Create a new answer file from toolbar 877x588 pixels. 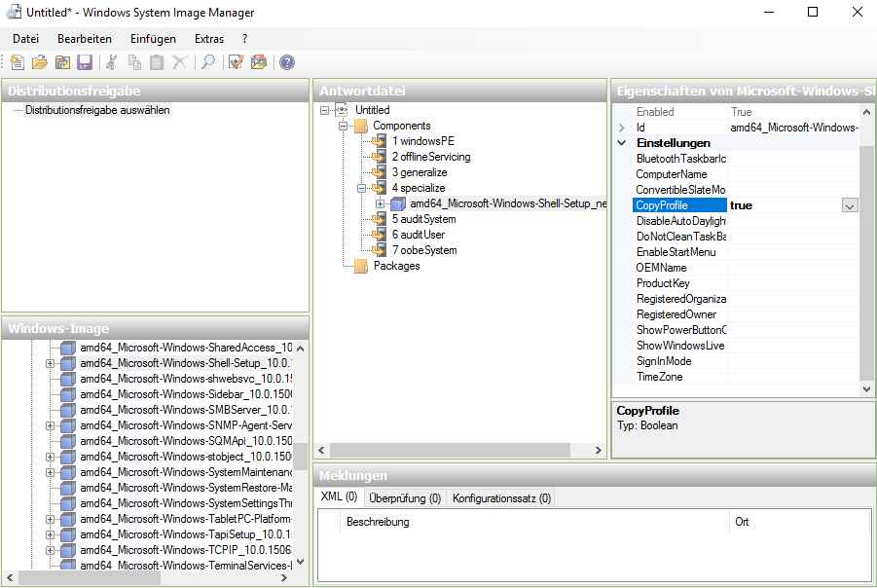click(18, 62)
